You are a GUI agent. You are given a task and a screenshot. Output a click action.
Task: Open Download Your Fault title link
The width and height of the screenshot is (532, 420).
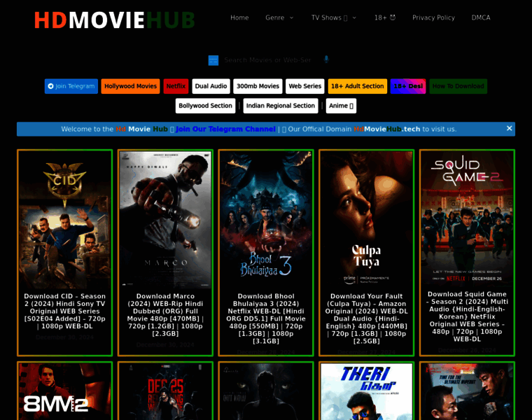click(366, 318)
